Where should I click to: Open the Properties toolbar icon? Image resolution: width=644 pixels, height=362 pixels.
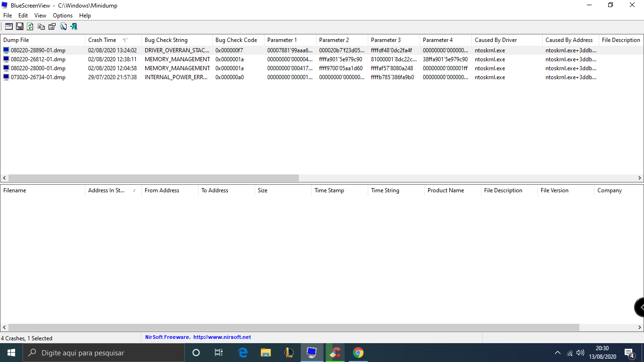[52, 26]
